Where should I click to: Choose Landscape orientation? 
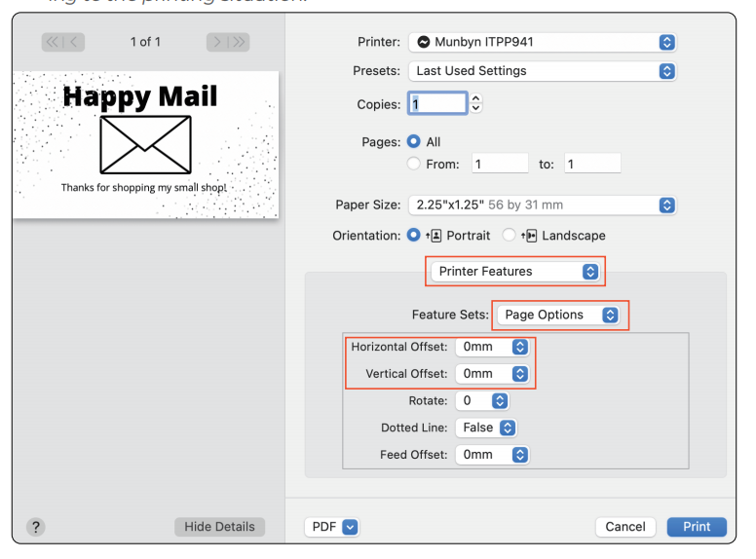tap(509, 236)
